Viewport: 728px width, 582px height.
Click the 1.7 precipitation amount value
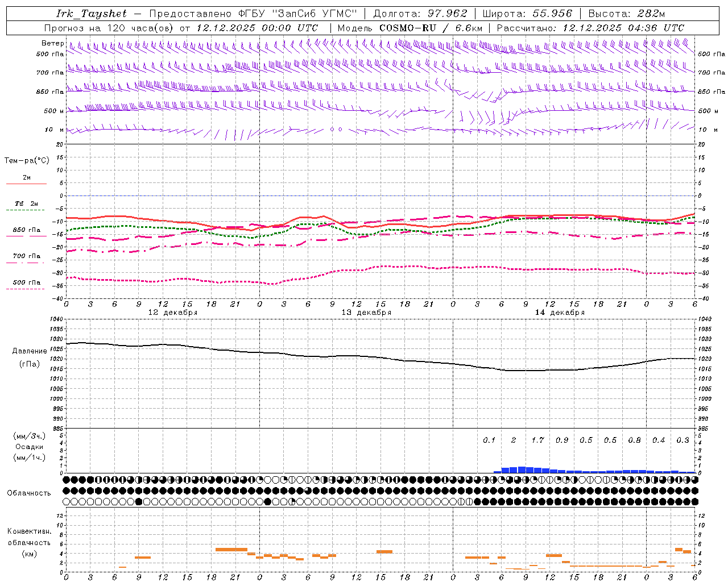point(537,440)
